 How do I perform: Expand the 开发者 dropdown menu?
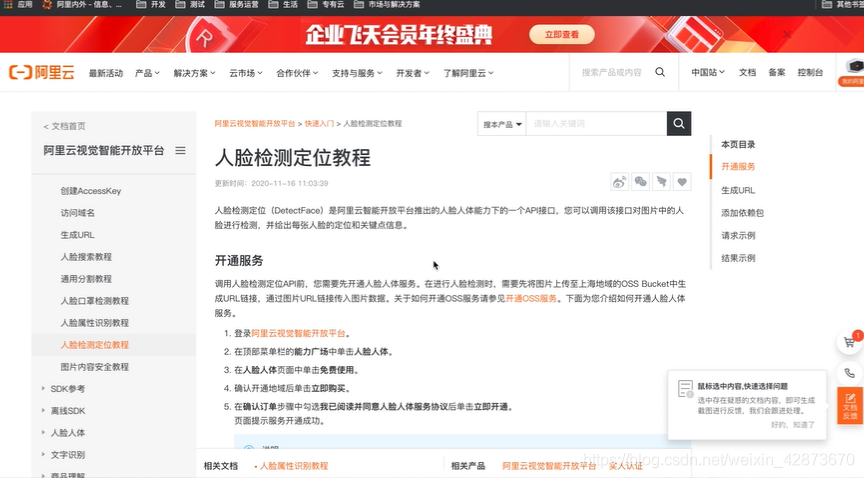413,73
